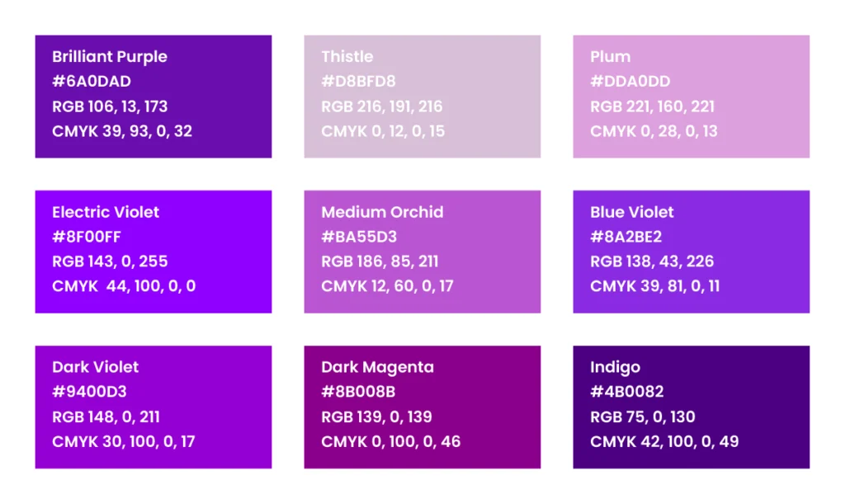Click CMYK 30, 100, 0, 17 text
The image size is (845, 504).
(124, 441)
